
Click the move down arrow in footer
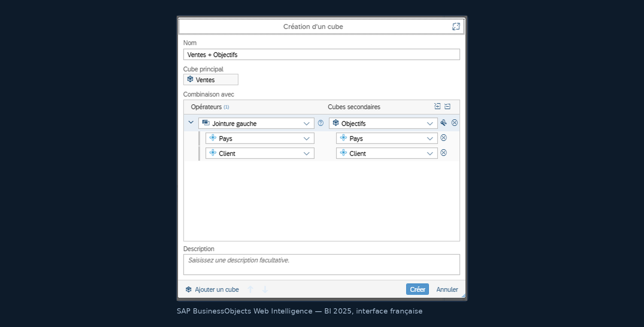coord(265,289)
